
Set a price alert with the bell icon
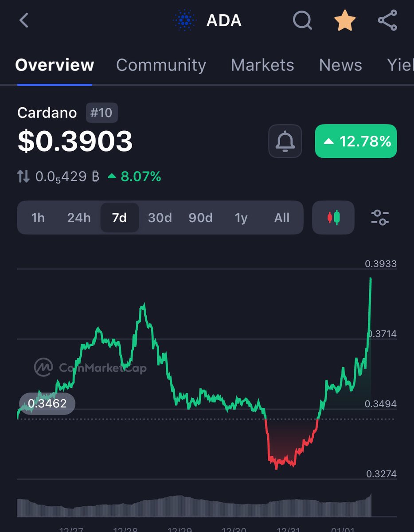(x=285, y=141)
